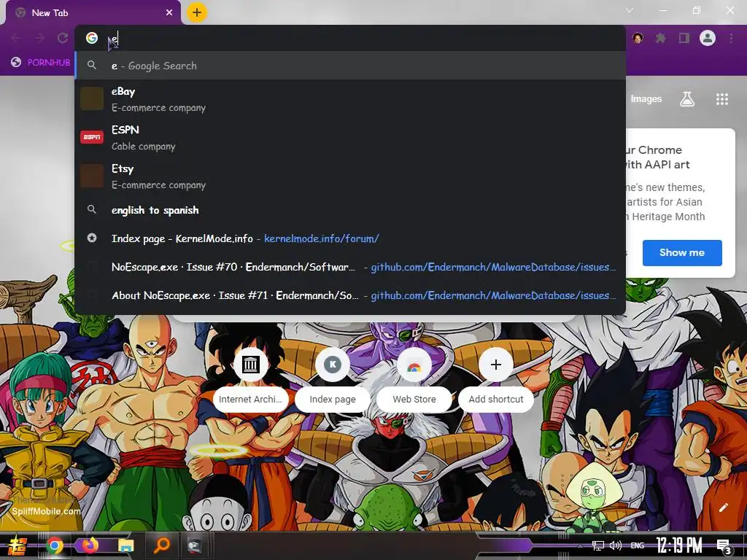The height and width of the screenshot is (560, 747).
Task: Click the forward navigation arrow
Action: coord(39,38)
